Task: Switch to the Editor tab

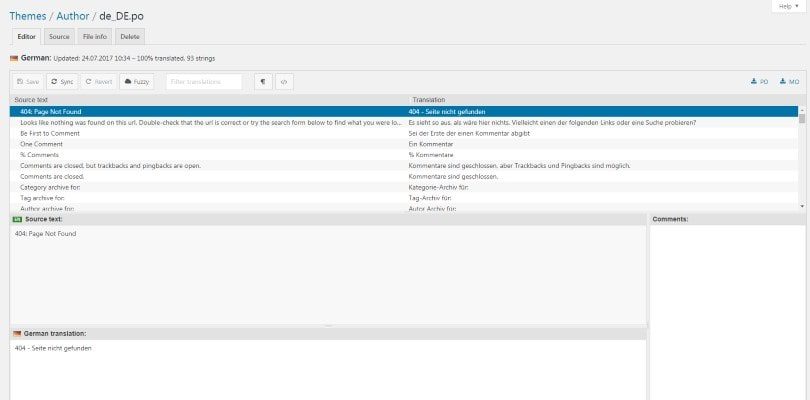Action: (26, 37)
